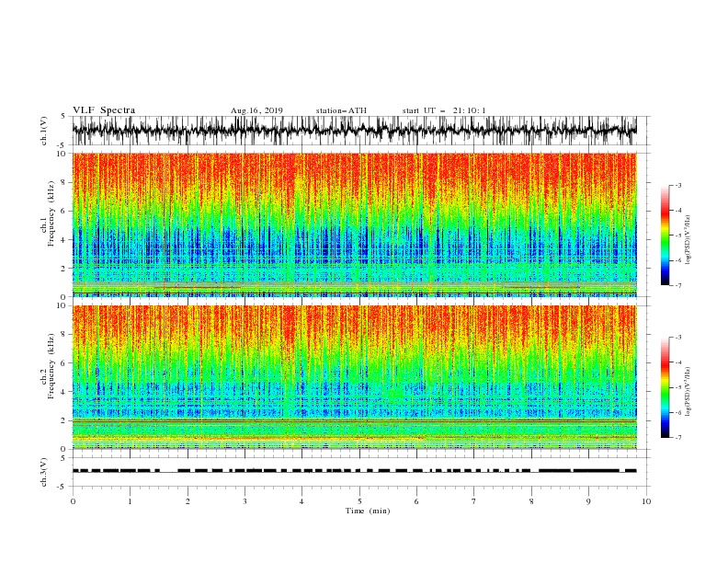728x563 pixels.
Task: Click the ch.2 colorbar 'log(PSD)(V²/Hz)' label
Action: [x=688, y=393]
